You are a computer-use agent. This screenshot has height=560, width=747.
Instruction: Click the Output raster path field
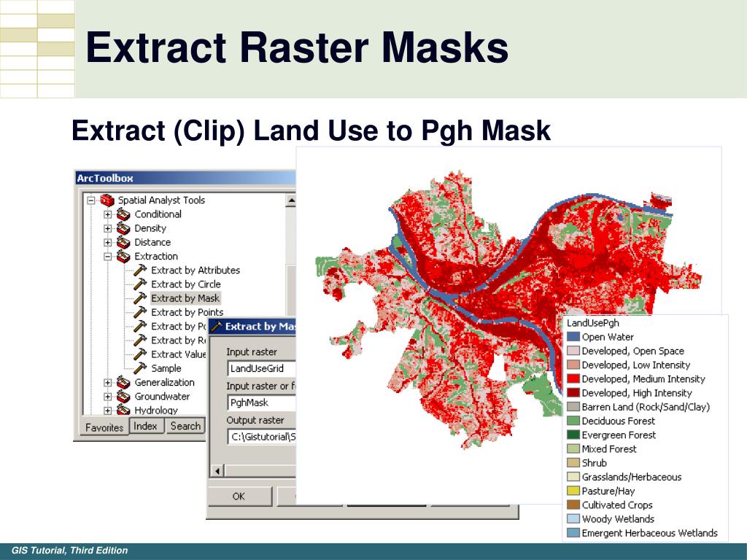pyautogui.click(x=261, y=437)
